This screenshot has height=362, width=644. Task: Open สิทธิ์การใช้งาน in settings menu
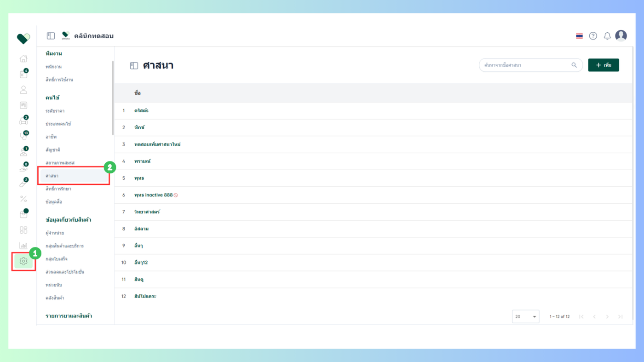tap(59, 80)
